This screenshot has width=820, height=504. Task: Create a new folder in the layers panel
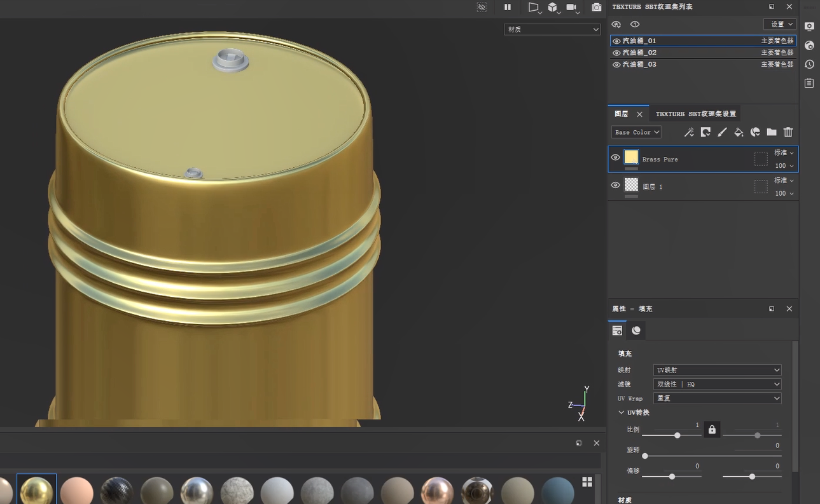coord(772,132)
